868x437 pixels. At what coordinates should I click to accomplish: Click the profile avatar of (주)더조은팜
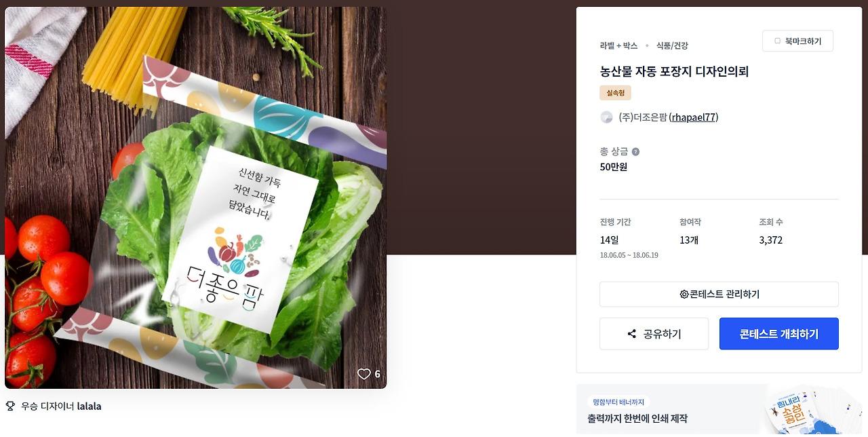click(x=606, y=117)
